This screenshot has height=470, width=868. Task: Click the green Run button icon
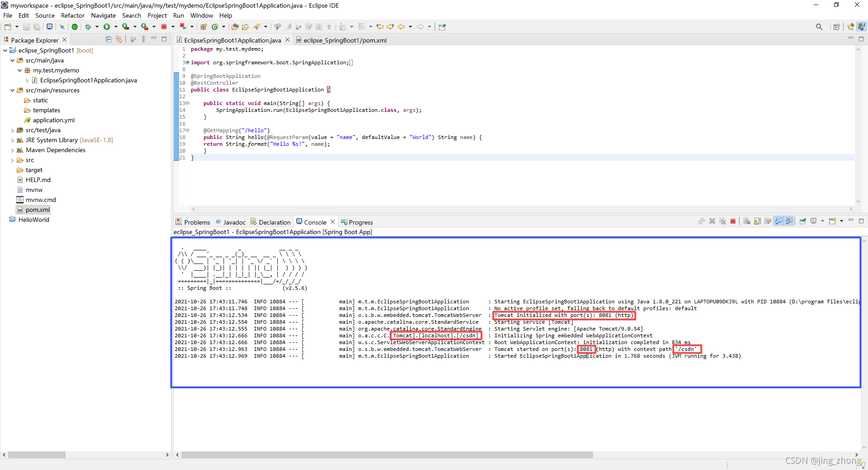107,27
